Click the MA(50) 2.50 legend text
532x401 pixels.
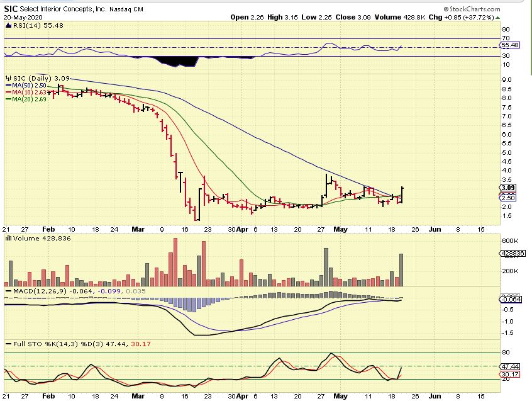(29, 86)
